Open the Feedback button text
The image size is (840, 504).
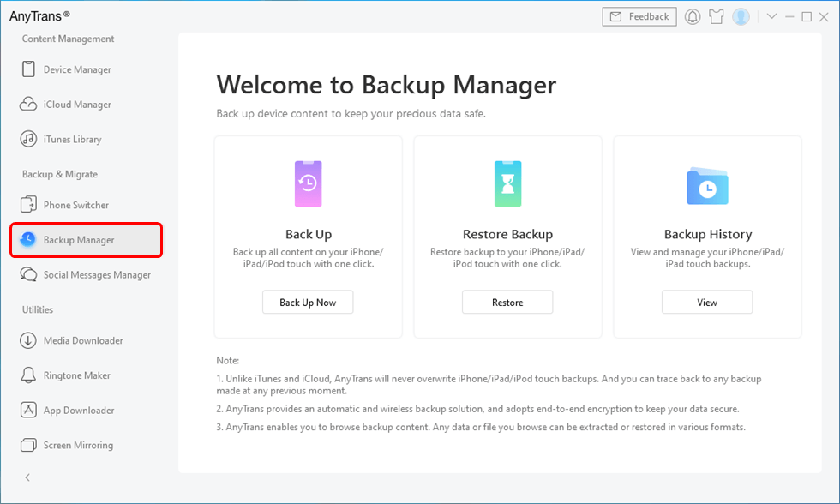(649, 16)
